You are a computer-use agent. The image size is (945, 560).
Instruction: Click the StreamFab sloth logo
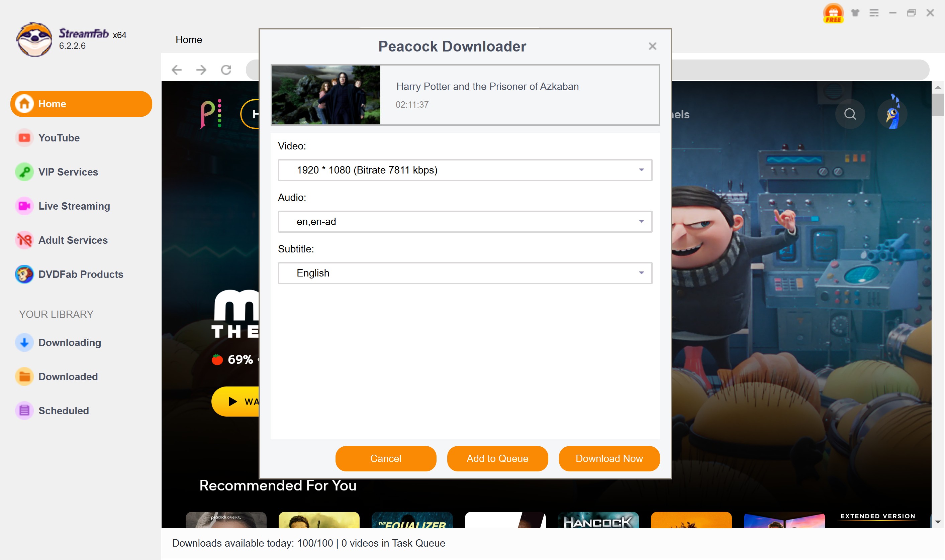point(34,40)
